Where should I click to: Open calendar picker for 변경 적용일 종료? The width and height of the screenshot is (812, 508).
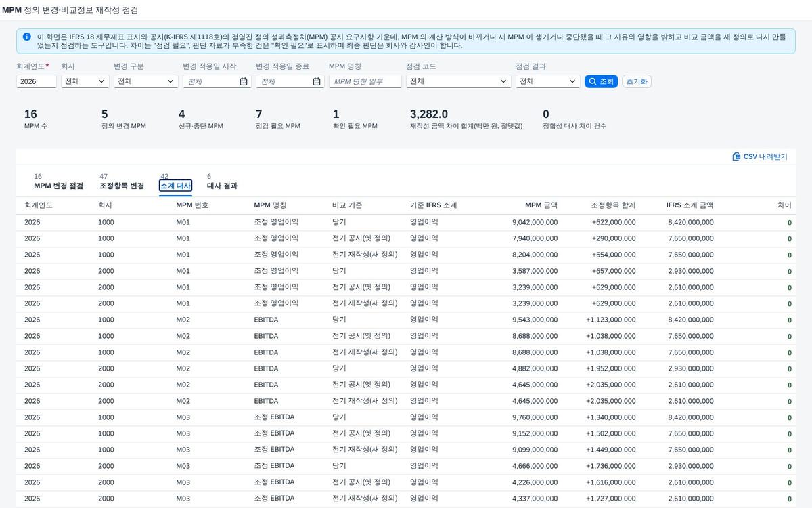coord(317,81)
